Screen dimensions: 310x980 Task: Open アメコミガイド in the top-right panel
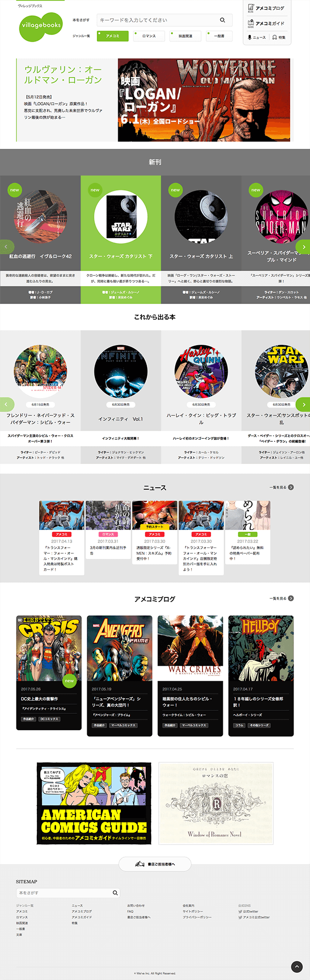(x=266, y=23)
